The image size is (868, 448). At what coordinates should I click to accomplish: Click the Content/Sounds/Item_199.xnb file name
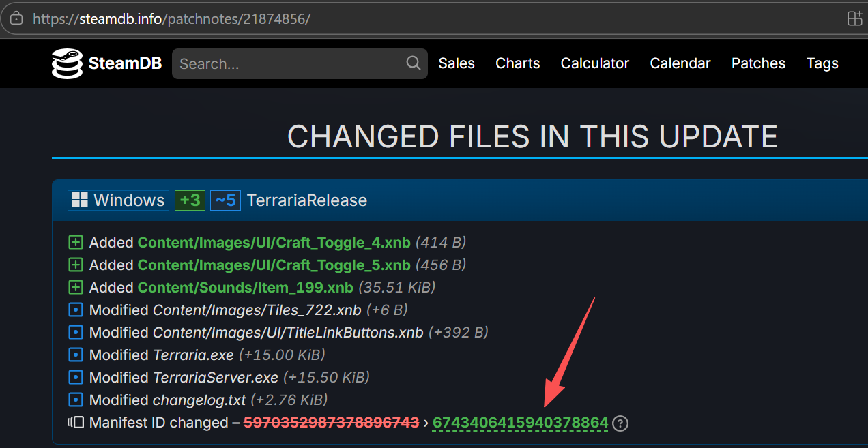click(246, 288)
